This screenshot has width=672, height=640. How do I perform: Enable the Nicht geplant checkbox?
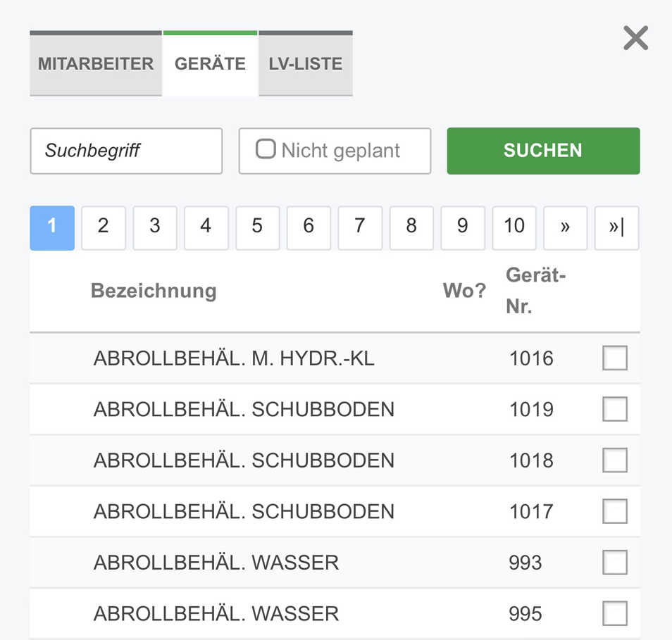point(266,149)
